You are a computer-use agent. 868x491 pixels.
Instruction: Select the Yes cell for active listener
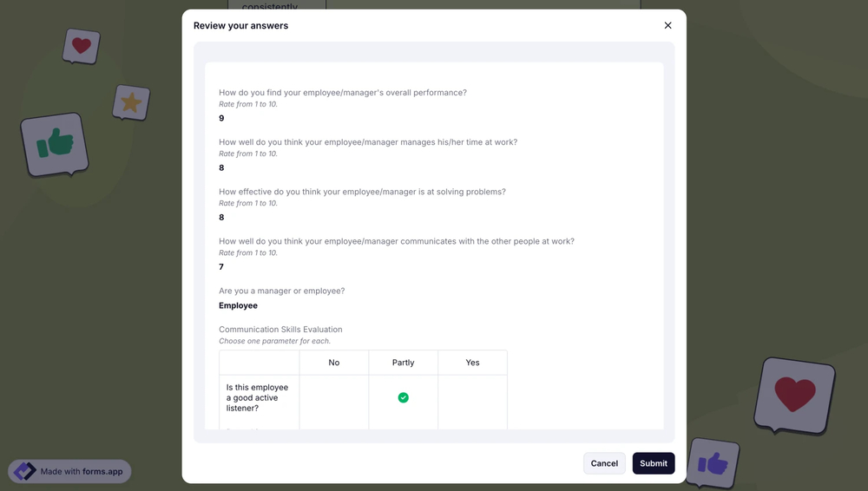[472, 397]
